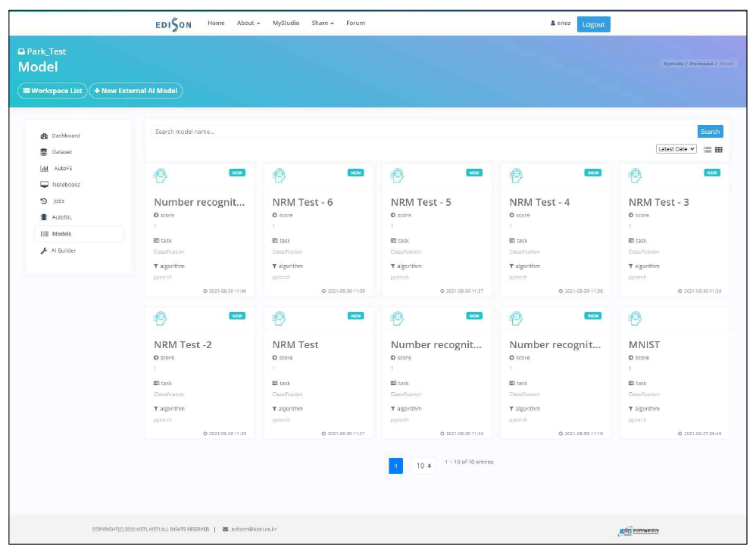Go to Forum in the navigation bar
This screenshot has width=756, height=551.
(x=355, y=23)
